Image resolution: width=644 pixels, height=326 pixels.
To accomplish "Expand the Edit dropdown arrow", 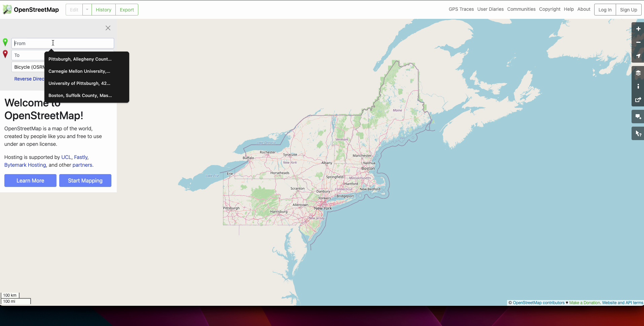I will pyautogui.click(x=87, y=10).
